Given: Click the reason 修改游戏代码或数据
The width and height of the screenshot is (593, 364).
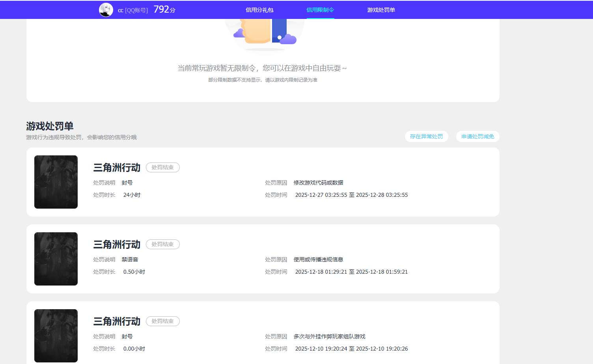Looking at the screenshot, I should coord(318,183).
